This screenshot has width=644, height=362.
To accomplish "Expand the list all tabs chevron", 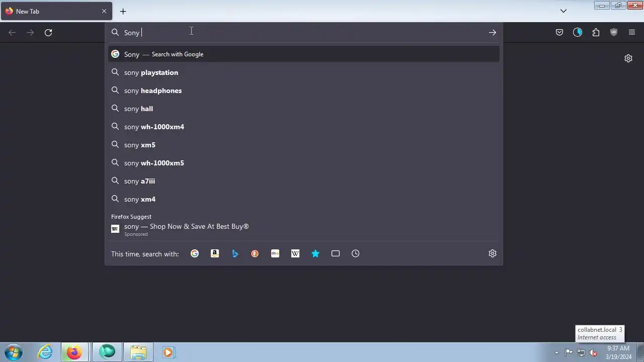I will pos(563,11).
